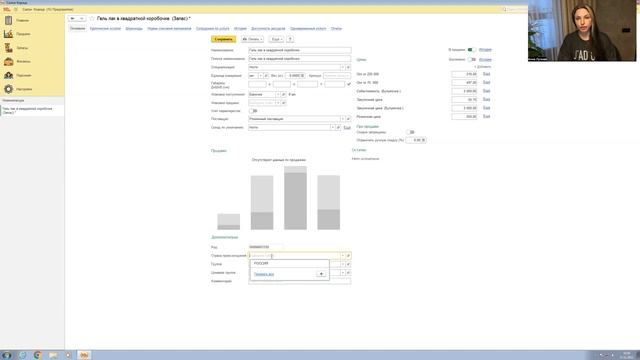Screen dimensions: 640x360
Task: Switch to the Штрихкоды tab
Action: coord(134,29)
